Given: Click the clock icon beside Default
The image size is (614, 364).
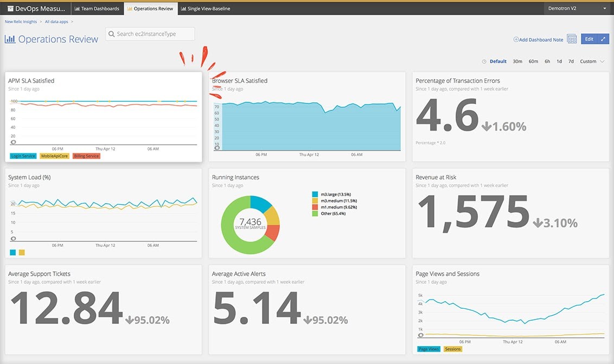Looking at the screenshot, I should [x=484, y=61].
